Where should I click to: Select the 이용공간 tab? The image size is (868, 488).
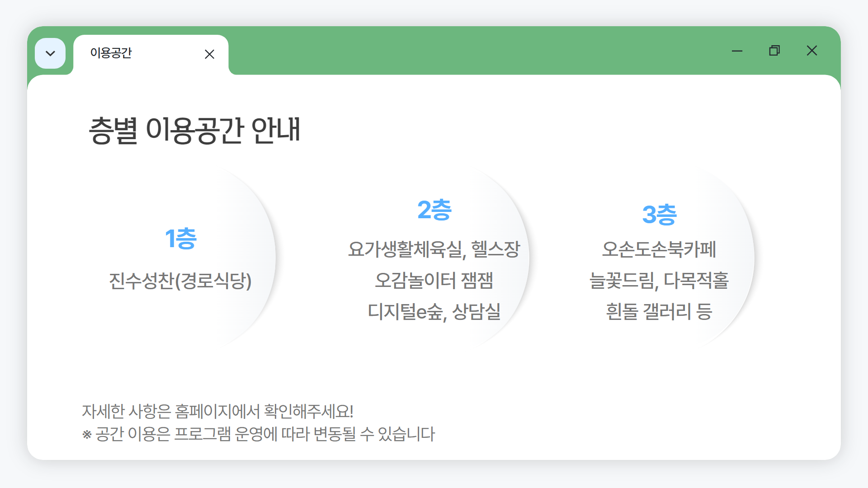(x=111, y=53)
